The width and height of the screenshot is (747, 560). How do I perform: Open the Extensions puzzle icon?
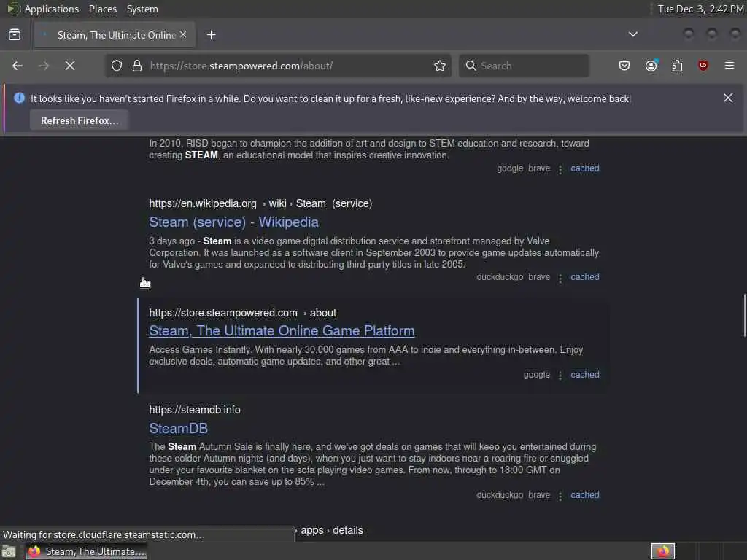[x=677, y=66]
